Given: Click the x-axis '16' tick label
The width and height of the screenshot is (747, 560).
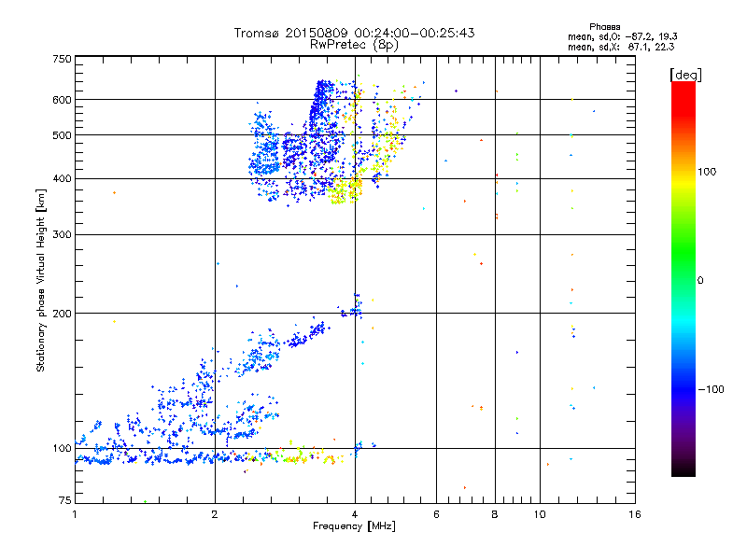Looking at the screenshot, I should pos(635,514).
